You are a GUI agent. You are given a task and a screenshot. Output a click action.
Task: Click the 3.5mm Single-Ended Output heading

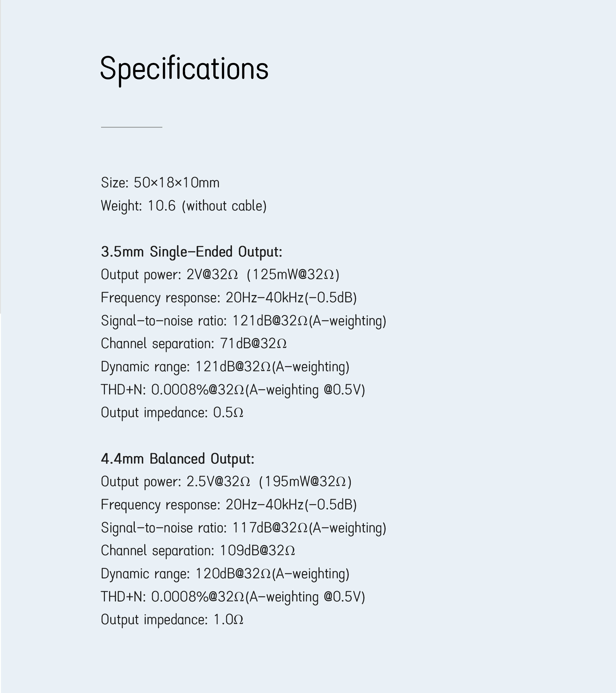pos(192,252)
